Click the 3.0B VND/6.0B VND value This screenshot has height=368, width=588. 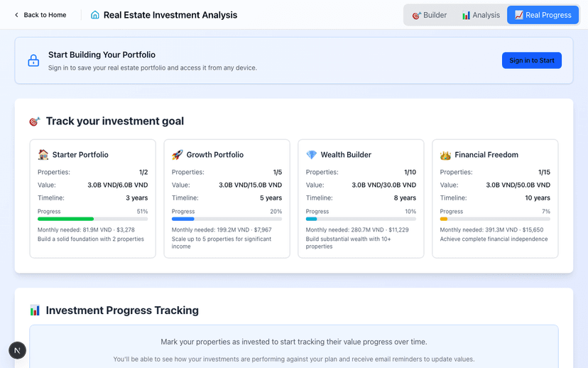point(118,185)
